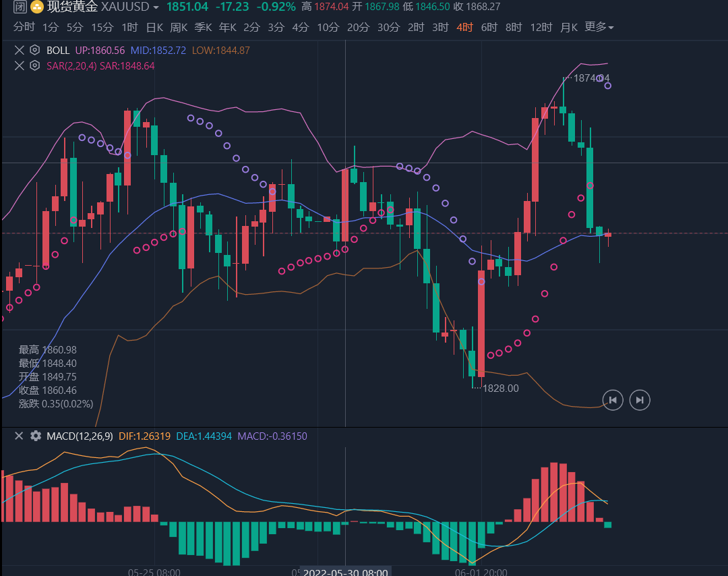
Task: Select the 10分 timeframe
Action: [328, 28]
